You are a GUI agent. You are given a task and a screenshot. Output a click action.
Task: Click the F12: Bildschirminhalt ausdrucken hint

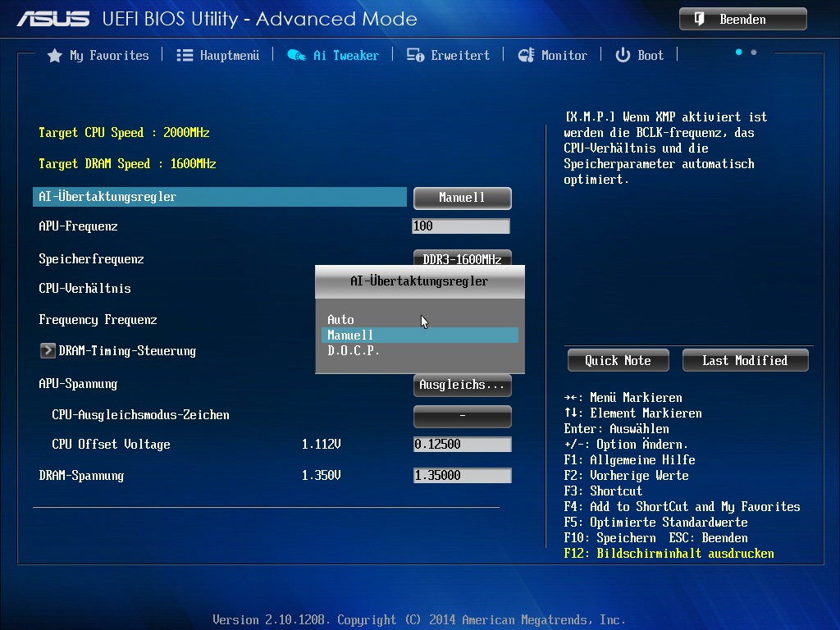coord(669,554)
